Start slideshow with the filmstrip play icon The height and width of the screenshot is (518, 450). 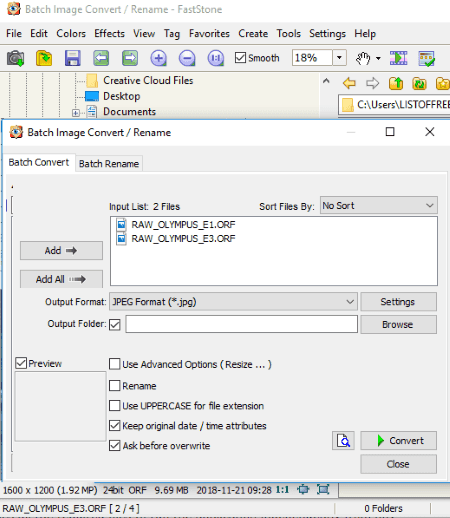coord(398,58)
